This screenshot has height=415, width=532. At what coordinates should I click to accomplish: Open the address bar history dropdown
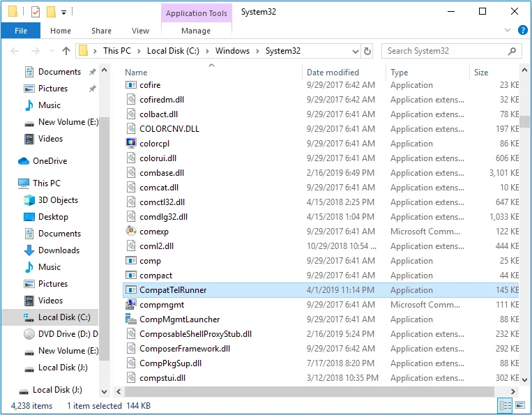click(355, 51)
